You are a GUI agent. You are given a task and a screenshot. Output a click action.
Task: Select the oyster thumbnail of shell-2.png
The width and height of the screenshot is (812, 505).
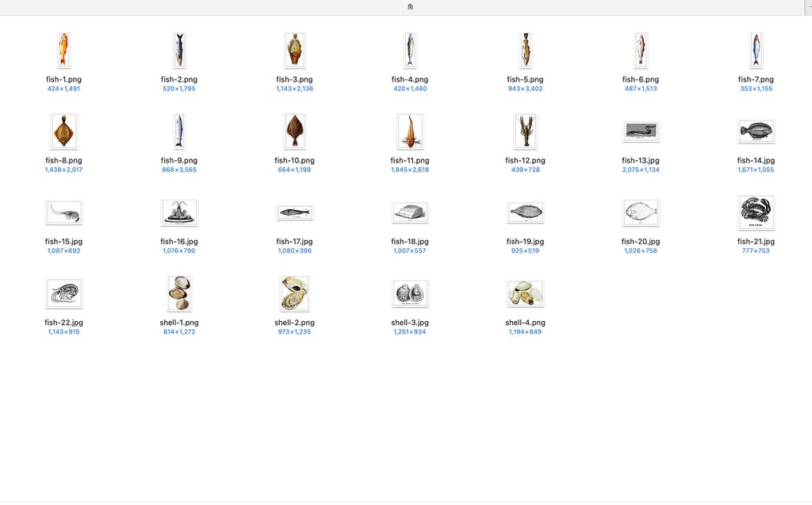tap(295, 293)
